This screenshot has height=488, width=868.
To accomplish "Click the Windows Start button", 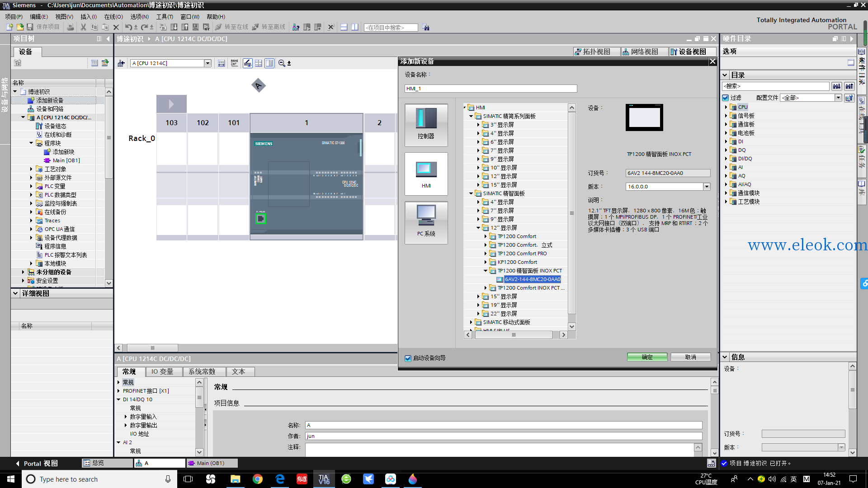I will [x=11, y=479].
